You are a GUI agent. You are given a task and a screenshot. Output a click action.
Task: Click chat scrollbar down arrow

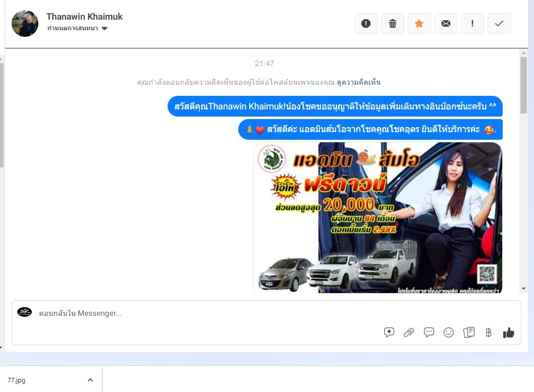[x=523, y=289]
